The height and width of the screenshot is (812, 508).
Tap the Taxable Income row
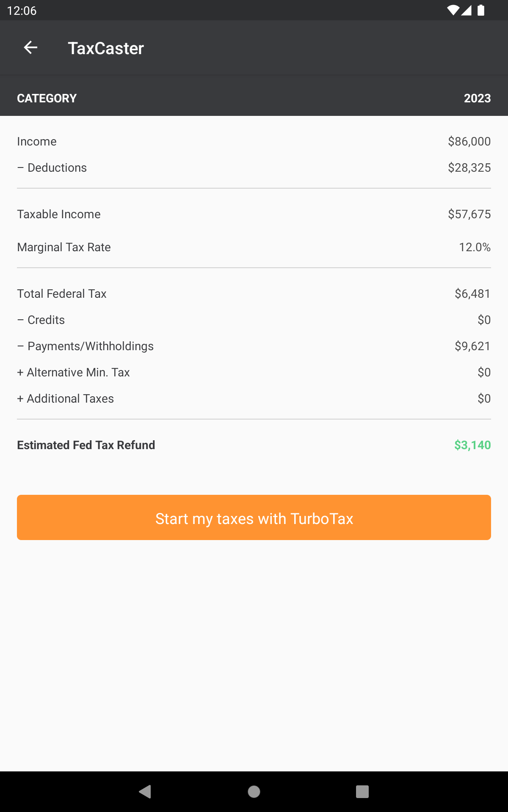point(254,214)
